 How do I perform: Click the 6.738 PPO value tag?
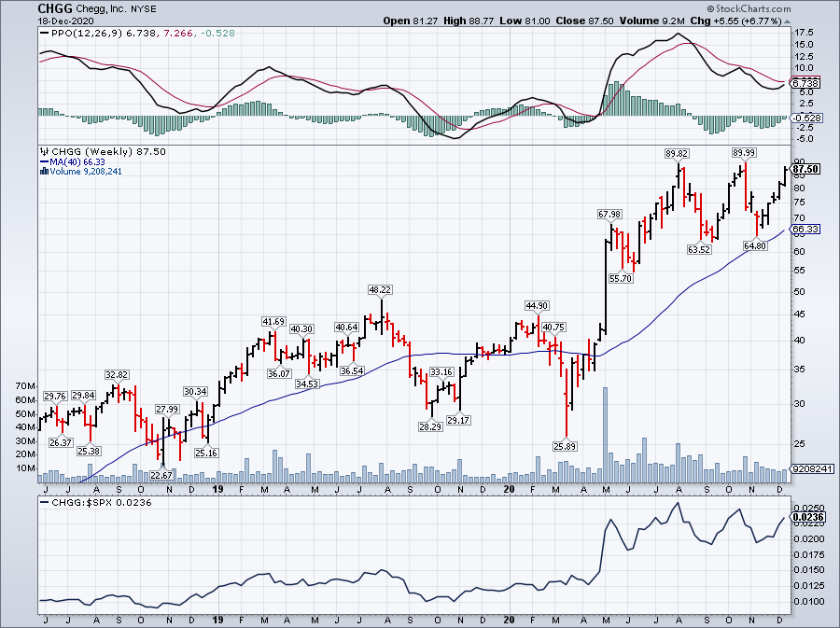tap(805, 83)
